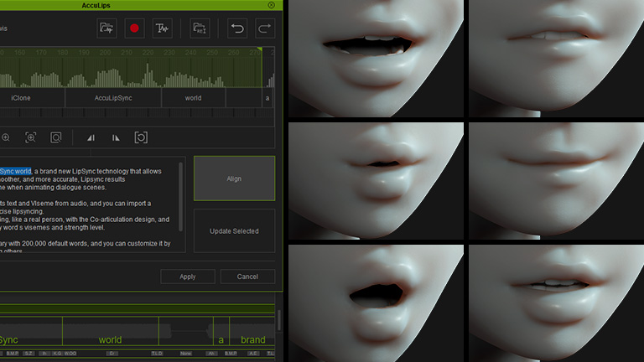Click the Align button
644x362 pixels.
click(234, 178)
